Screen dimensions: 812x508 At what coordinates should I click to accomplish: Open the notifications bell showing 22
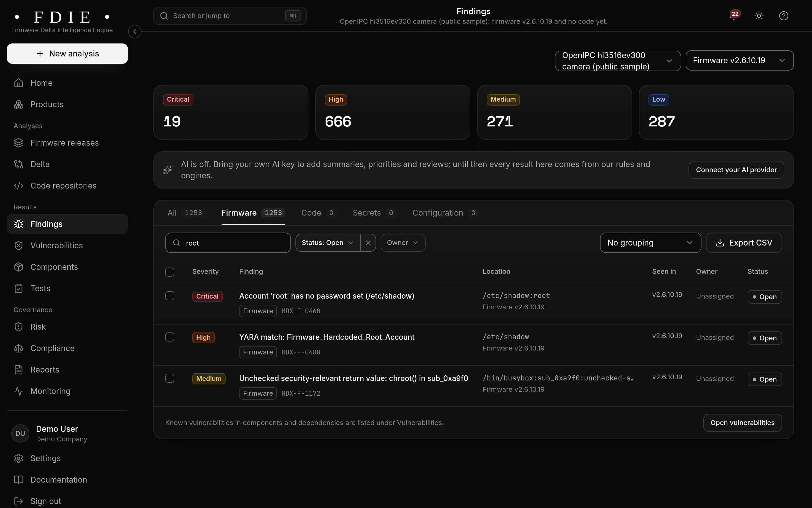pyautogui.click(x=734, y=16)
